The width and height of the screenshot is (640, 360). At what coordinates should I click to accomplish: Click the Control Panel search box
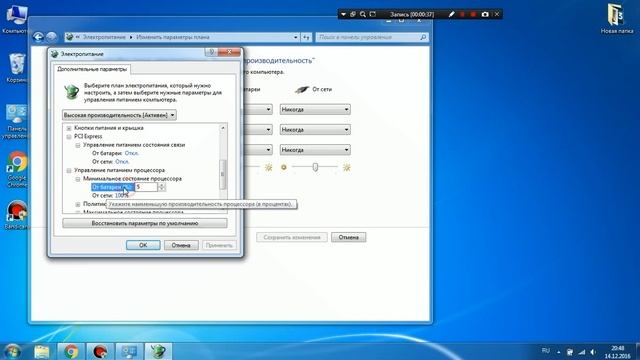click(372, 37)
